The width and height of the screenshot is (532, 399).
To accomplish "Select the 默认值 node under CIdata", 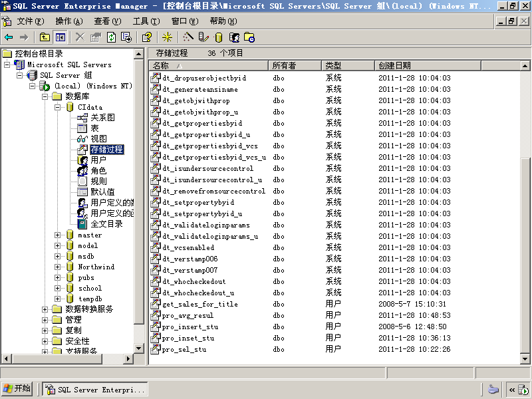I will tap(102, 192).
